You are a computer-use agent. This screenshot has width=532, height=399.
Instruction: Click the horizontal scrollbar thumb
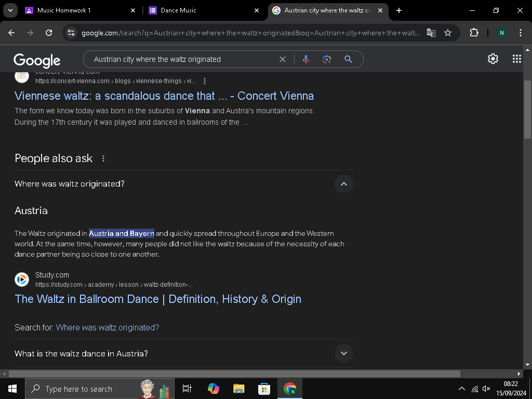click(234, 374)
